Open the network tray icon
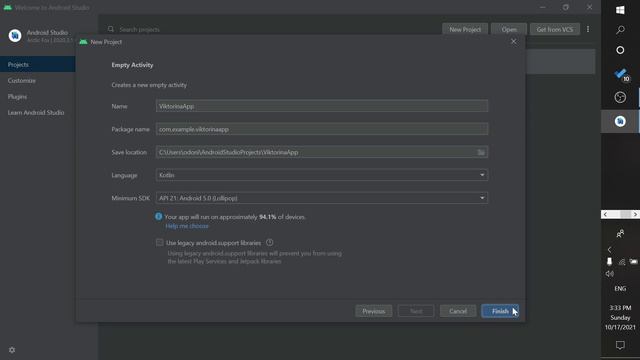 pyautogui.click(x=622, y=262)
